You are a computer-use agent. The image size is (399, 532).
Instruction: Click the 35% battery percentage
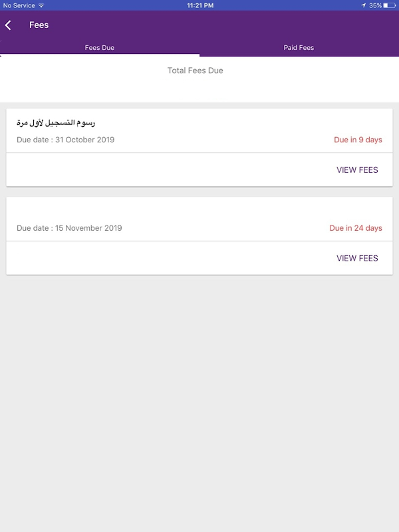click(375, 5)
